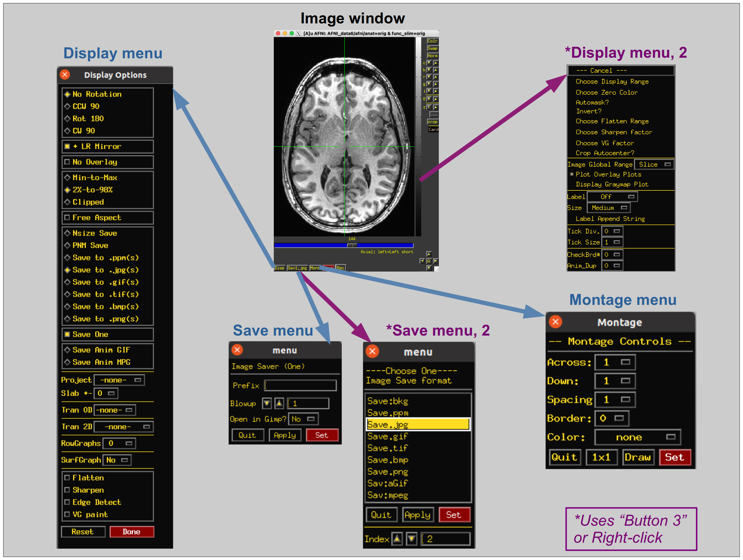Click the crop button in image viewer

click(432, 122)
